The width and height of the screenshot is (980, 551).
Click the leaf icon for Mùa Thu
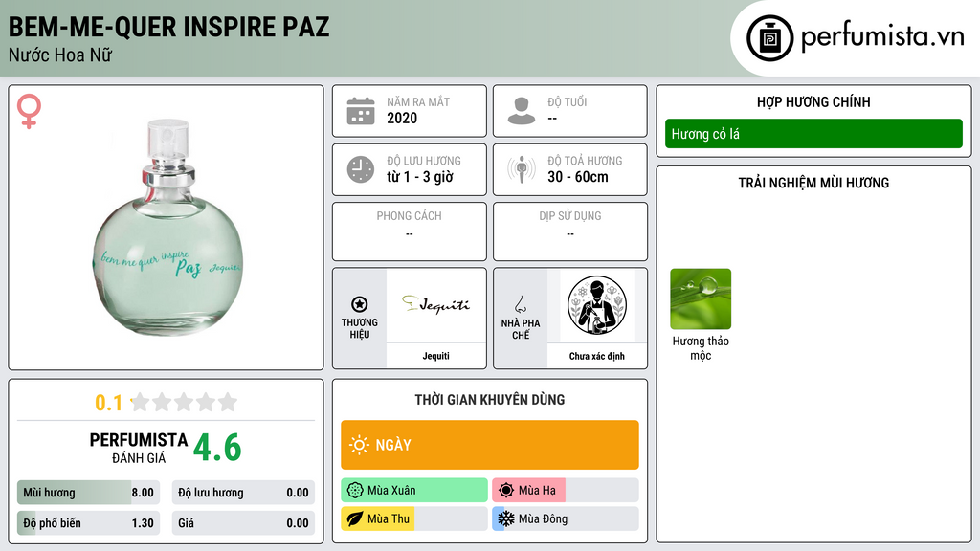point(355,519)
